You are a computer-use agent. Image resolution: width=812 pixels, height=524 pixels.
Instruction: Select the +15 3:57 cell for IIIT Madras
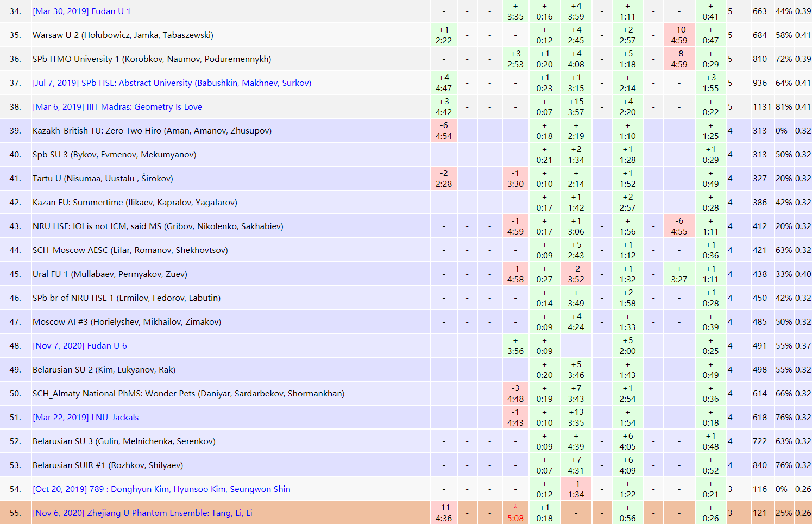click(x=576, y=107)
